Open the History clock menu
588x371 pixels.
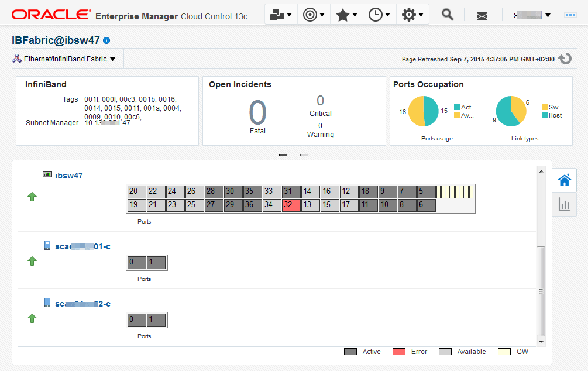pyautogui.click(x=379, y=15)
